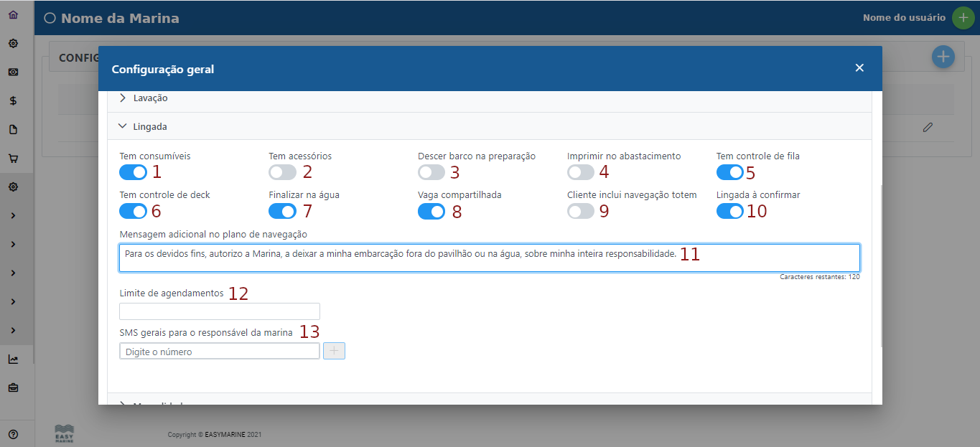The width and height of the screenshot is (980, 447).
Task: Open the help question mark icon
Action: pyautogui.click(x=12, y=433)
